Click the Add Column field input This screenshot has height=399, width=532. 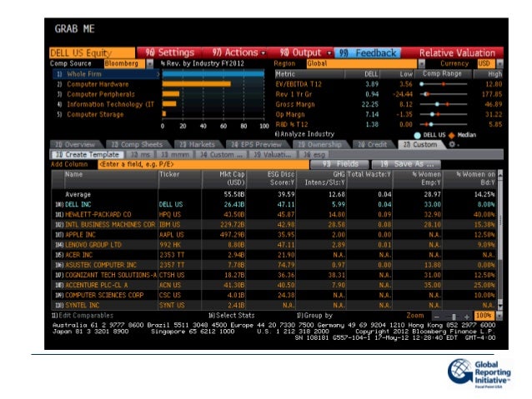point(203,164)
